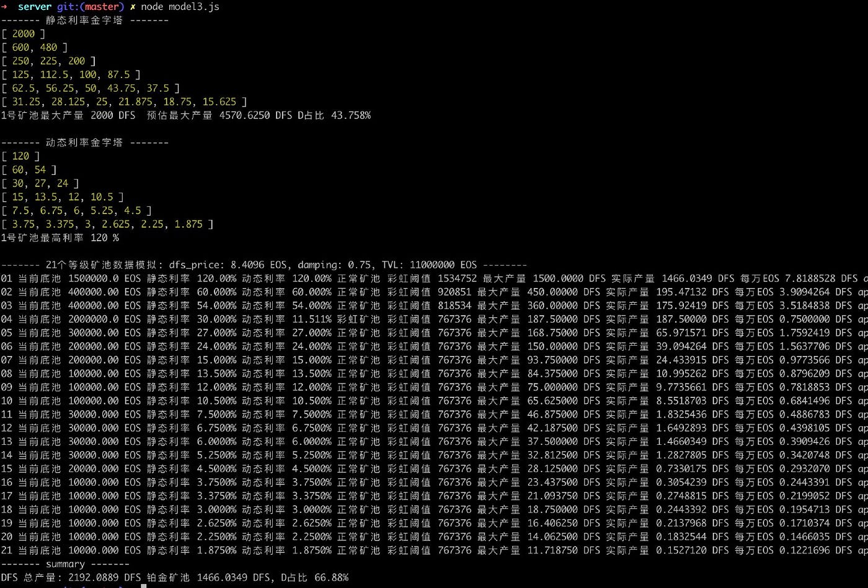Click the row starting with 31.25, 28.125
Screen dimensions: 868x588
coord(124,102)
